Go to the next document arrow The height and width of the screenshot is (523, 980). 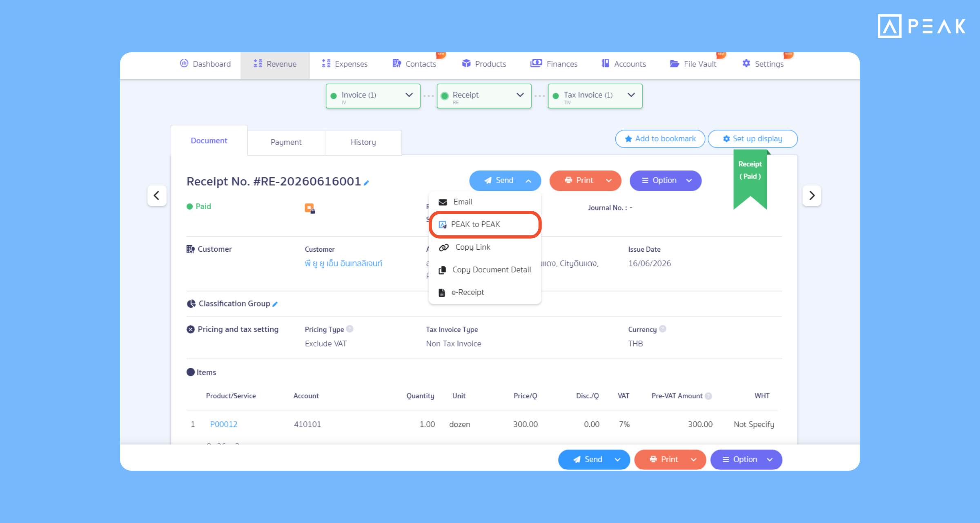(812, 196)
